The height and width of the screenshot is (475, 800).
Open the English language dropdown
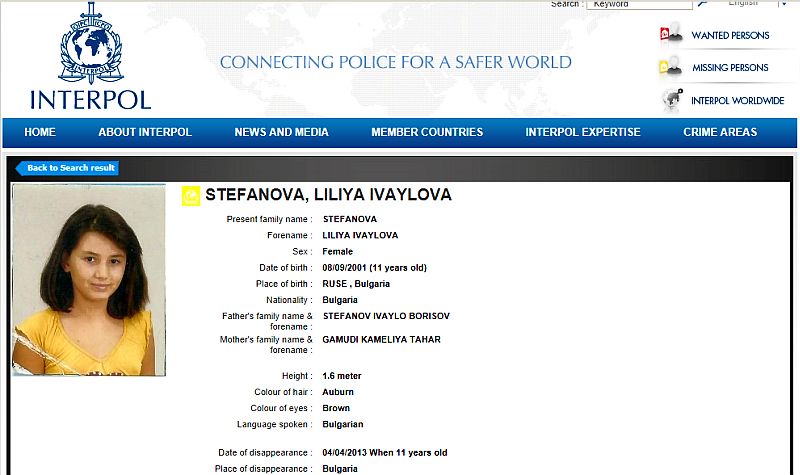pyautogui.click(x=757, y=3)
